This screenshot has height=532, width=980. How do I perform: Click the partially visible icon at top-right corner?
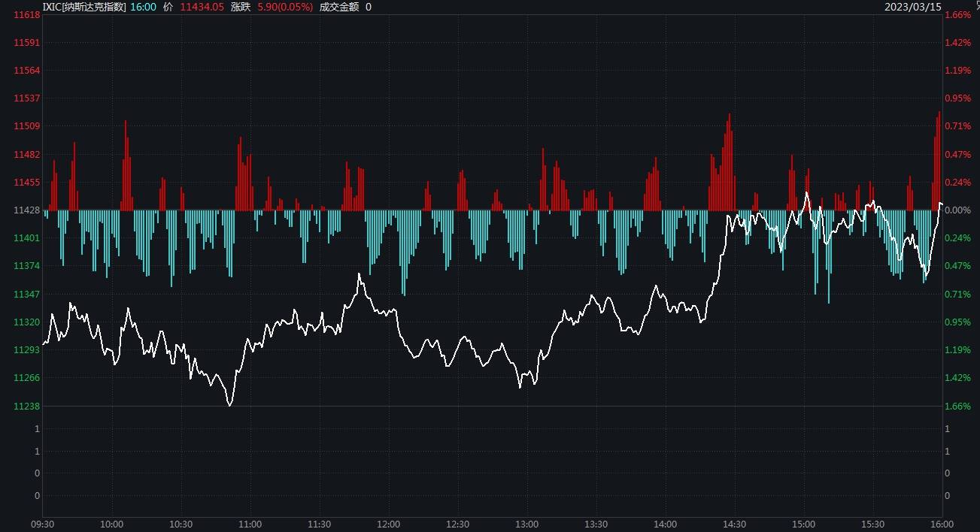pyautogui.click(x=977, y=6)
